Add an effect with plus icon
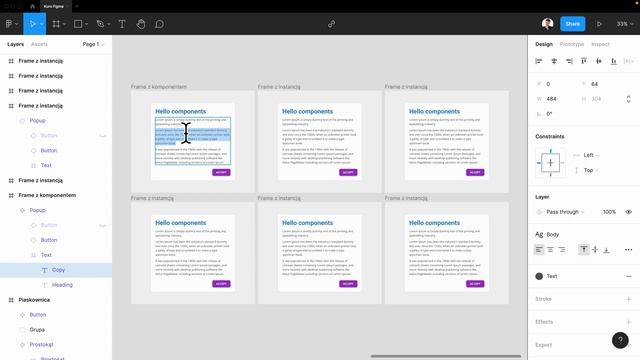 [x=629, y=322]
